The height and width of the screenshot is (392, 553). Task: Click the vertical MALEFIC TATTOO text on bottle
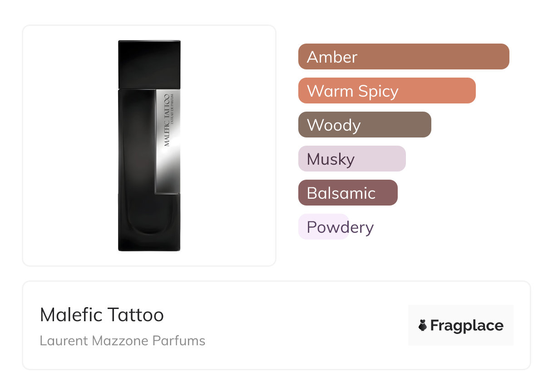pos(167,120)
